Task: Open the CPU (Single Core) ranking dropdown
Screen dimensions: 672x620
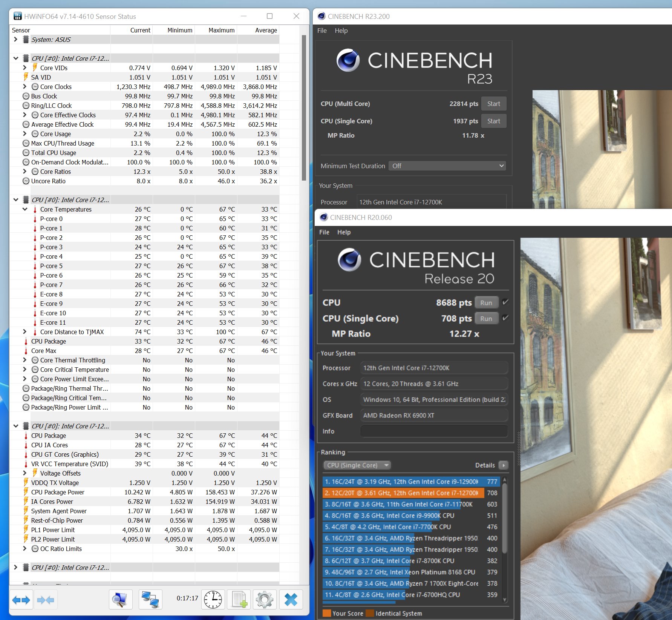Action: pyautogui.click(x=357, y=465)
